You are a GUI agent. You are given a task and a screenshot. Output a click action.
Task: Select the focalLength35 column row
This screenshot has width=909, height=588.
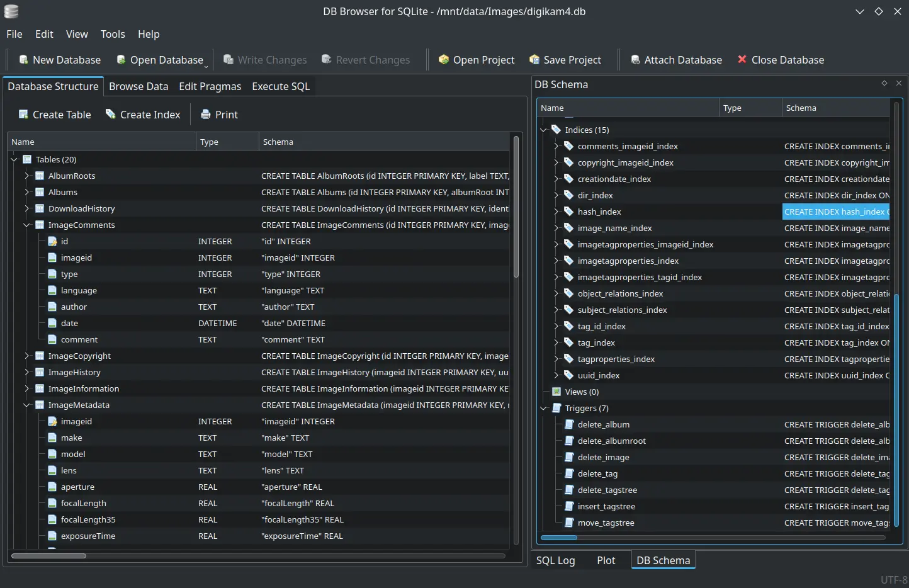(259, 519)
